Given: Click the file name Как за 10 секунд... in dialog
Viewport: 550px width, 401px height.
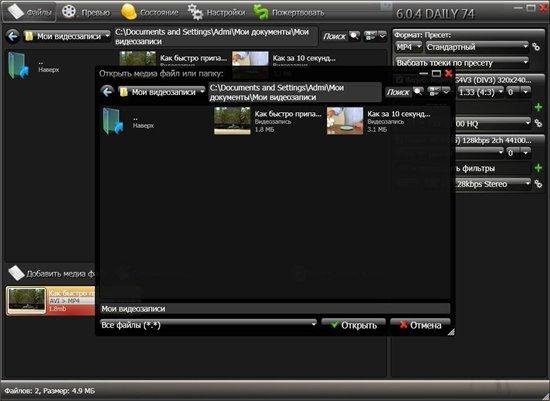Looking at the screenshot, I should pyautogui.click(x=398, y=114).
